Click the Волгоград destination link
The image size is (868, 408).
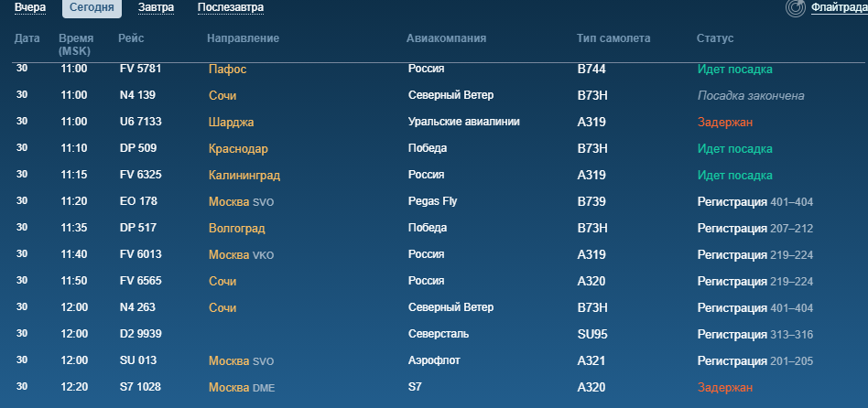(x=236, y=228)
